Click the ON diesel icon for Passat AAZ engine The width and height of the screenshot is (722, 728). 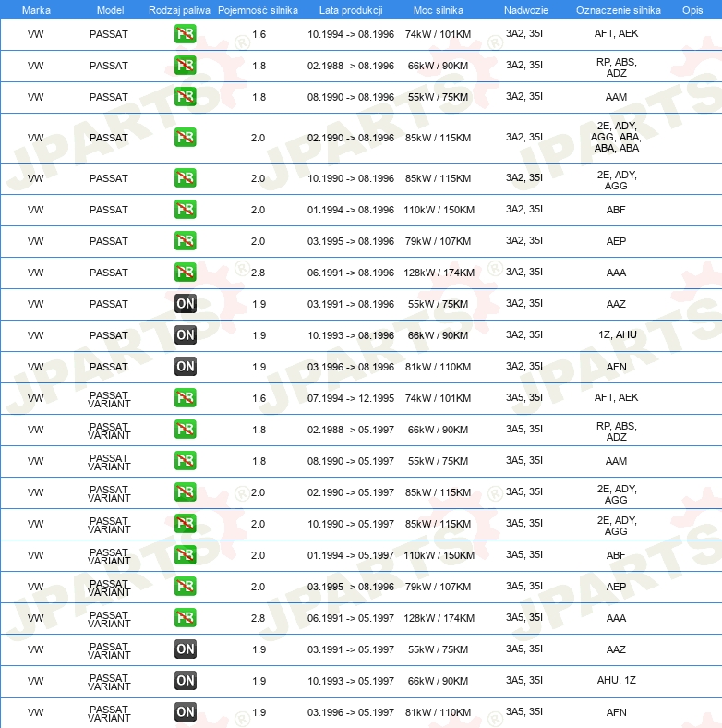coord(186,304)
